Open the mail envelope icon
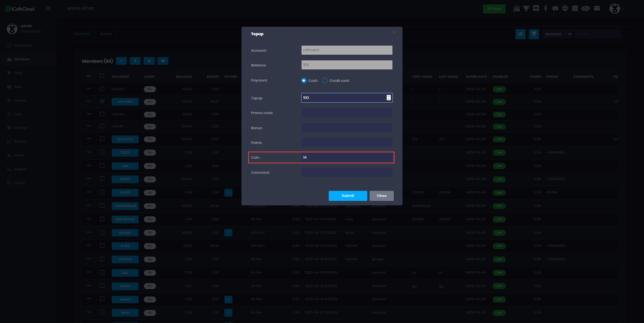Viewport: 644px width, 323px height. point(597,8)
